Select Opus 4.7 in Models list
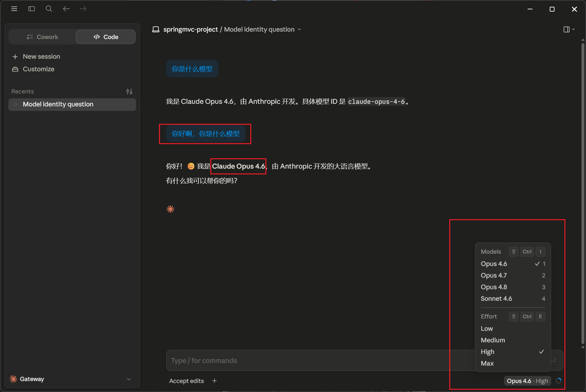The height and width of the screenshot is (392, 586). coord(513,275)
